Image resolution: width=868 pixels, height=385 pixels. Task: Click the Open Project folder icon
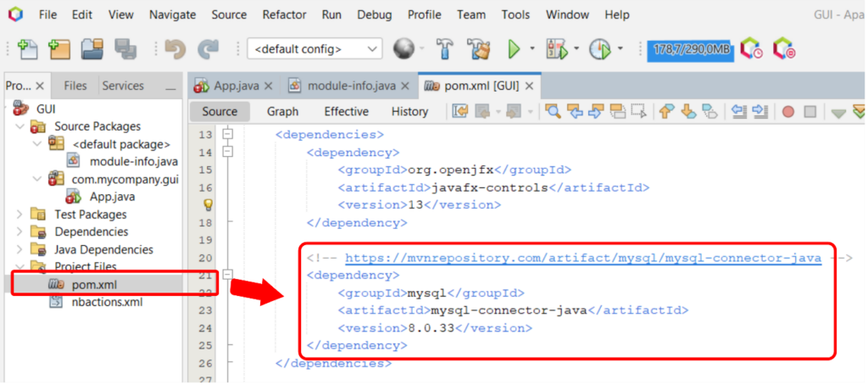(92, 49)
